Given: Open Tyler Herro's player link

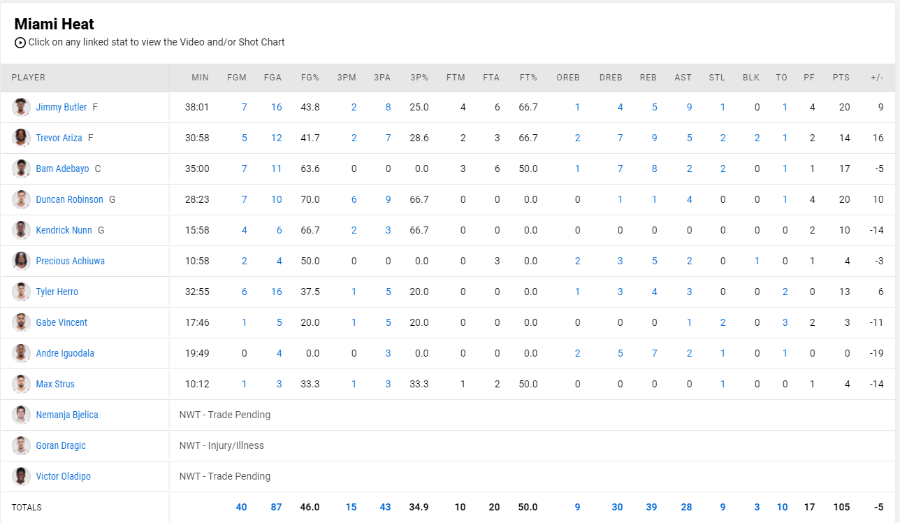Looking at the screenshot, I should pos(57,292).
